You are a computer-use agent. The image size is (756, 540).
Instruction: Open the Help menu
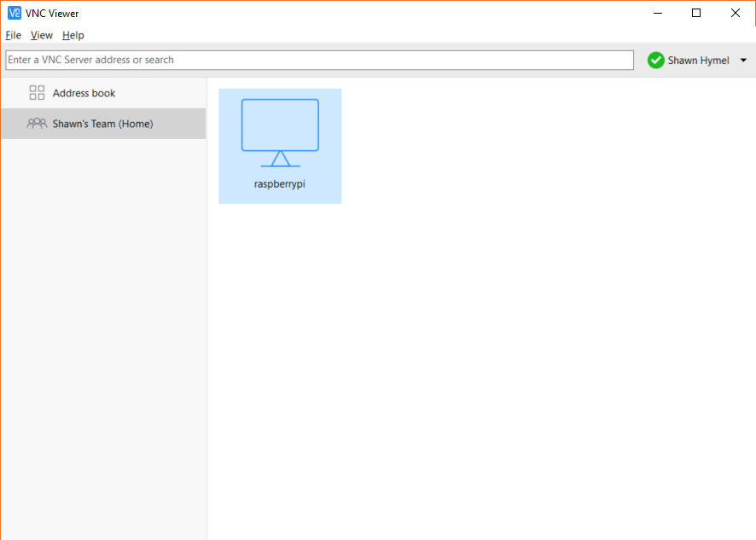coord(73,35)
